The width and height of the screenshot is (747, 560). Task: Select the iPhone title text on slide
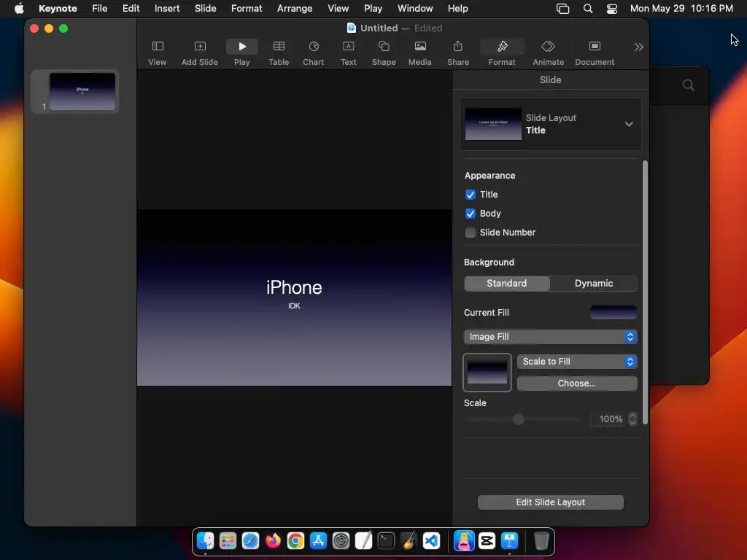click(294, 287)
